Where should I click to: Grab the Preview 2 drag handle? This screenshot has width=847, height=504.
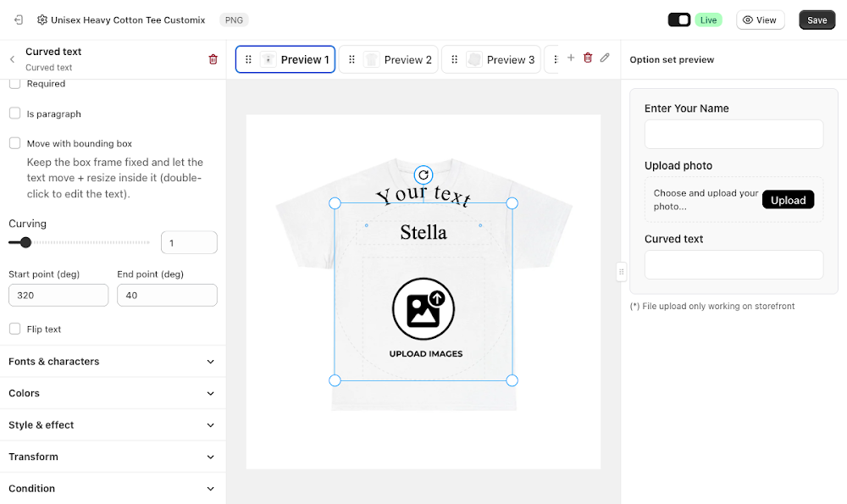[352, 59]
